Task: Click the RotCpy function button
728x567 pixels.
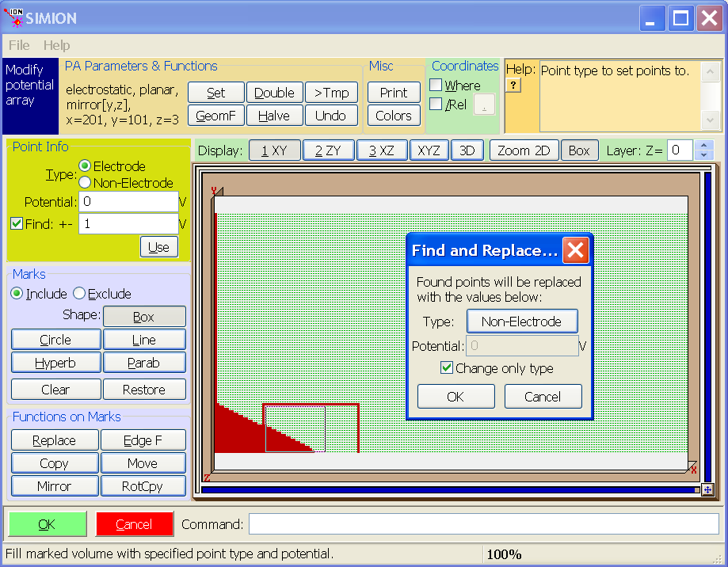Action: click(x=143, y=485)
